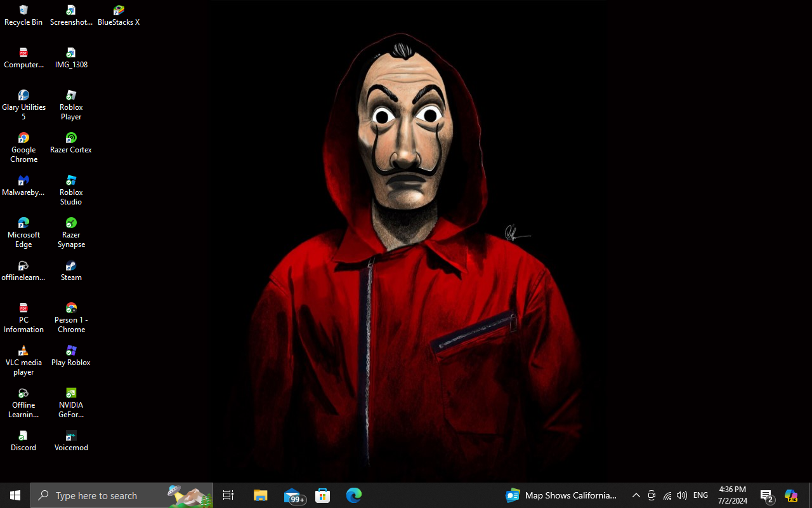Select the Offline Learnin... desktop icon
812x508 pixels.
[23, 403]
